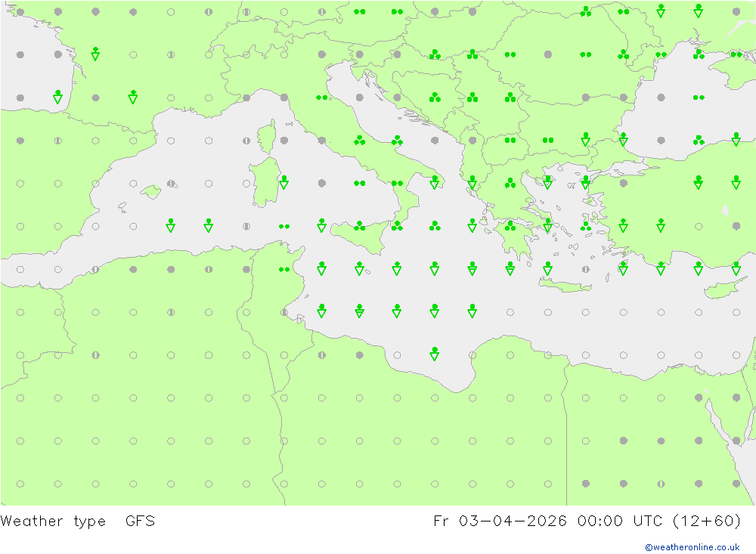Open the weatheronline.co.uk copyright link
Viewport: 756px width, 554px height.
click(x=692, y=547)
